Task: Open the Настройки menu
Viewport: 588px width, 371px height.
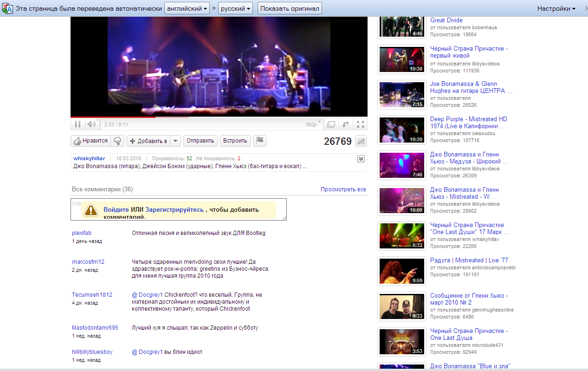Action: click(556, 8)
